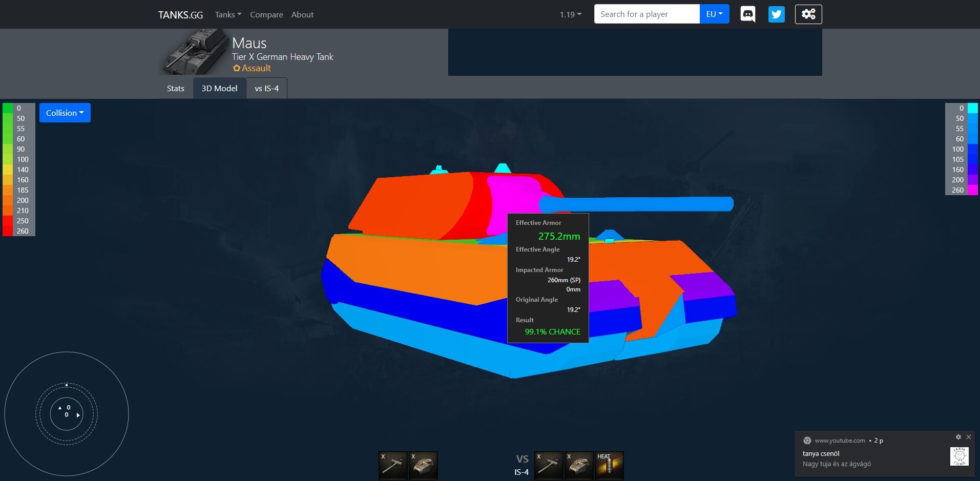980x481 pixels.
Task: Click the 210 armor legend swatch
Action: [8, 211]
